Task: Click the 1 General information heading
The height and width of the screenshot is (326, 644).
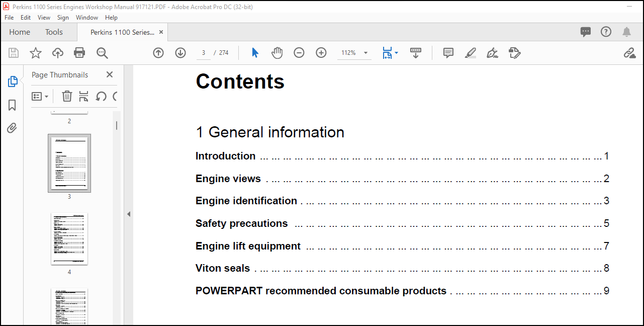Action: [x=270, y=132]
